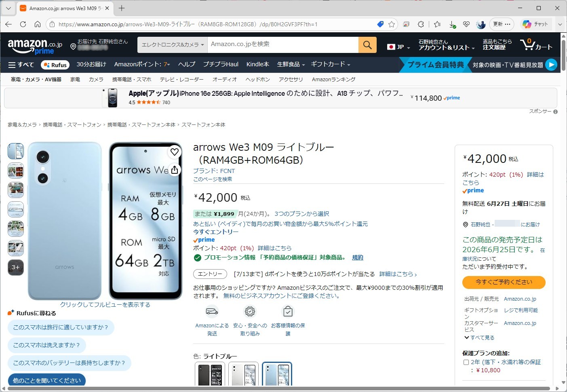Viewport: 567px width, 392px height.
Task: Open 返品もこちら 注文履歴 link
Action: tap(497, 44)
